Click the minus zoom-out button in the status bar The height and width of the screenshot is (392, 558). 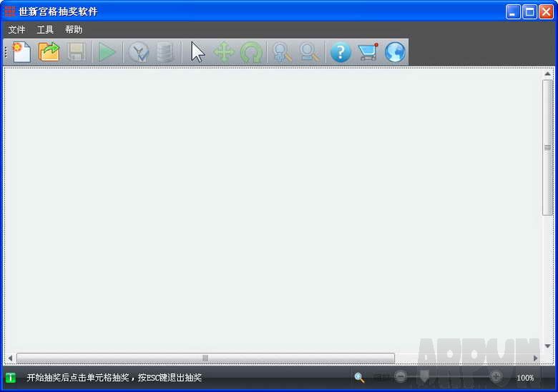(x=401, y=377)
